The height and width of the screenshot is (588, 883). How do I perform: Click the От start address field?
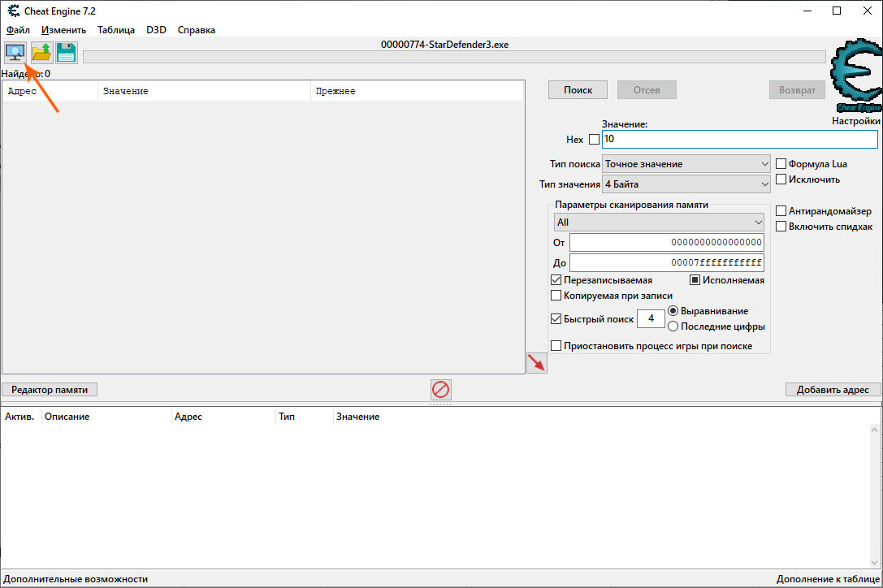click(x=667, y=243)
